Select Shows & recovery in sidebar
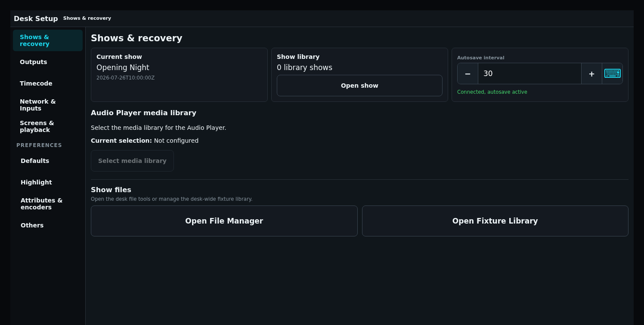The height and width of the screenshot is (325, 644). (x=48, y=40)
